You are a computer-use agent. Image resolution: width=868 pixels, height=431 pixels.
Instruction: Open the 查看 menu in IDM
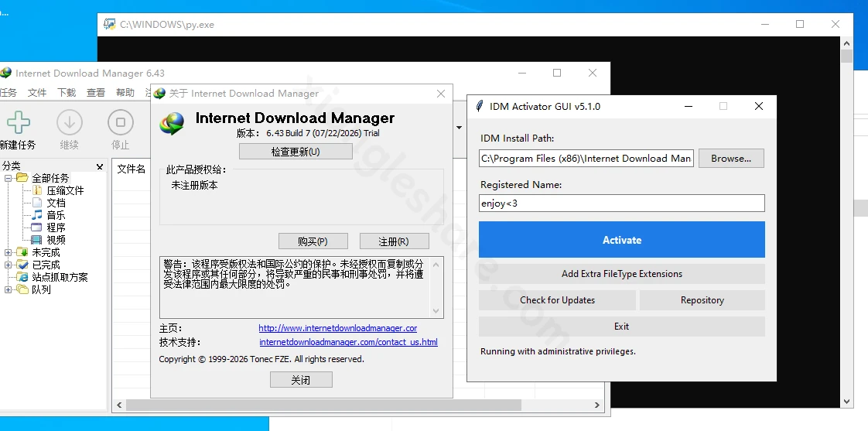tap(96, 93)
